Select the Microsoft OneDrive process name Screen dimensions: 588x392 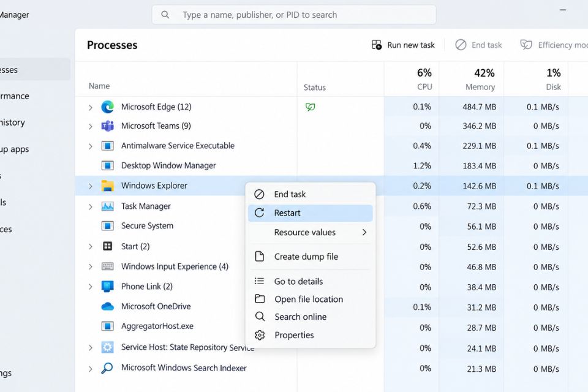click(x=156, y=306)
